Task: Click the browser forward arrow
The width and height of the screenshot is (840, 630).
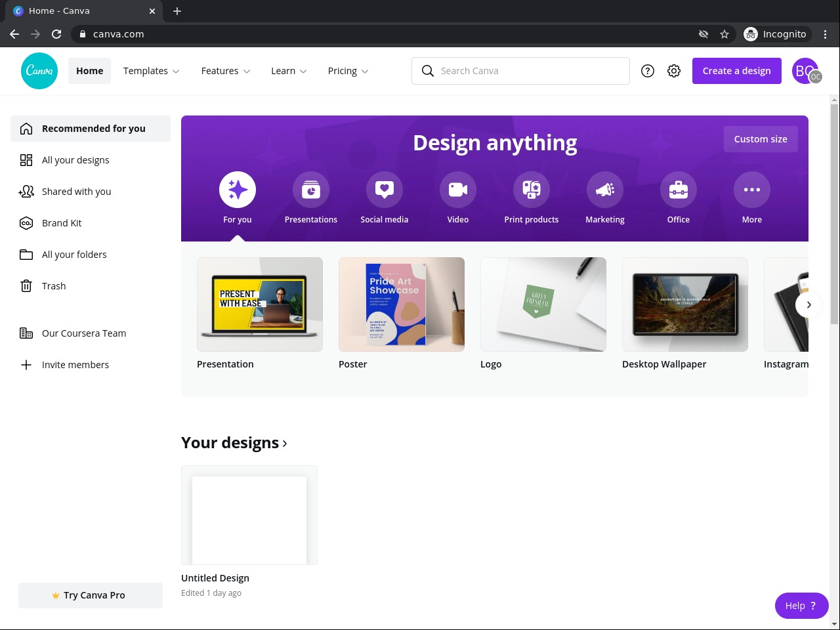Action: [35, 34]
